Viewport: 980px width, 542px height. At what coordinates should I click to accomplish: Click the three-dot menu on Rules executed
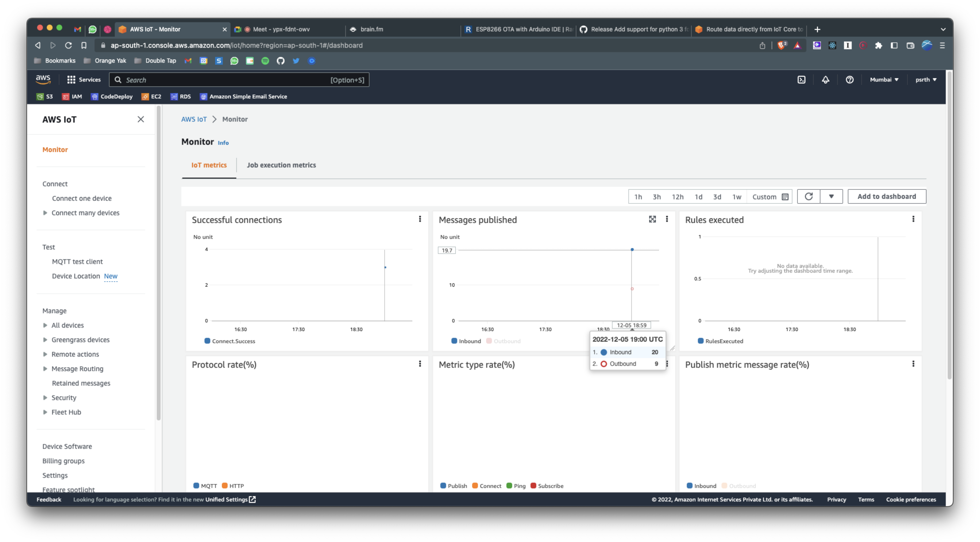pyautogui.click(x=913, y=219)
